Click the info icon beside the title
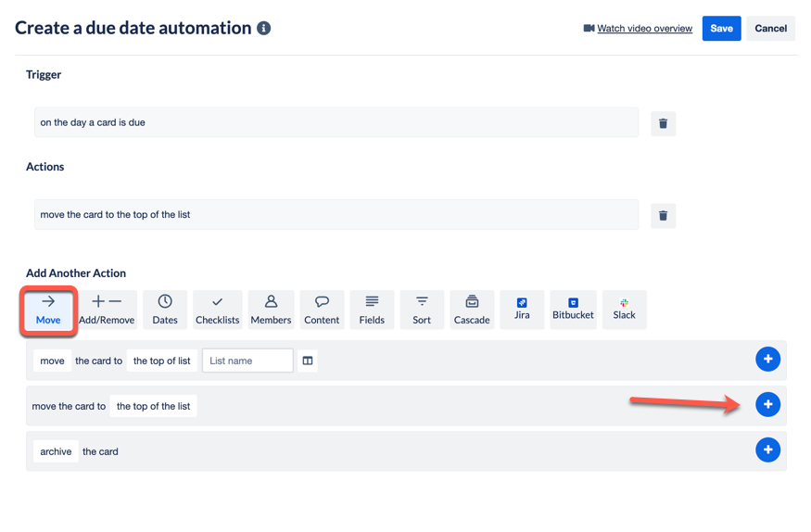Image resolution: width=811 pixels, height=532 pixels. pyautogui.click(x=264, y=28)
